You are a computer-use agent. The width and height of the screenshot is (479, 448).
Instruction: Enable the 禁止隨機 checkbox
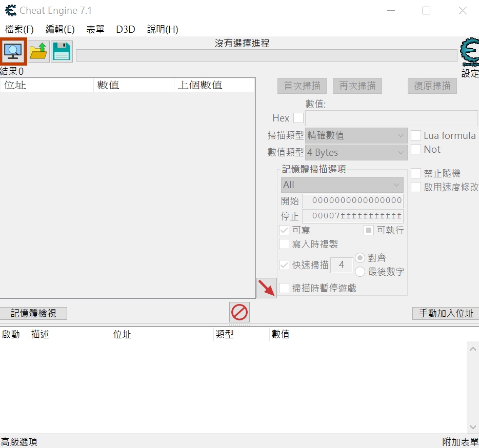point(416,173)
